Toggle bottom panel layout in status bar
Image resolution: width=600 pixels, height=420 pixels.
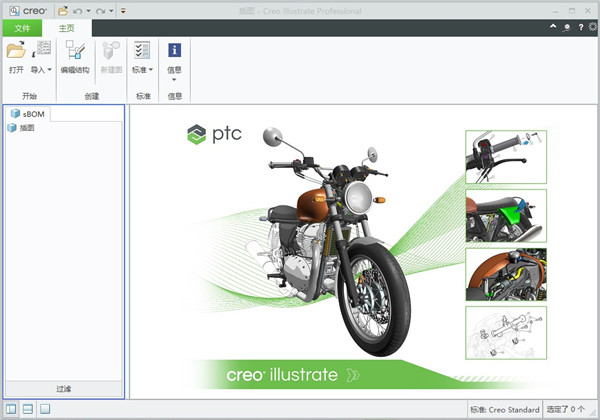tap(28, 409)
